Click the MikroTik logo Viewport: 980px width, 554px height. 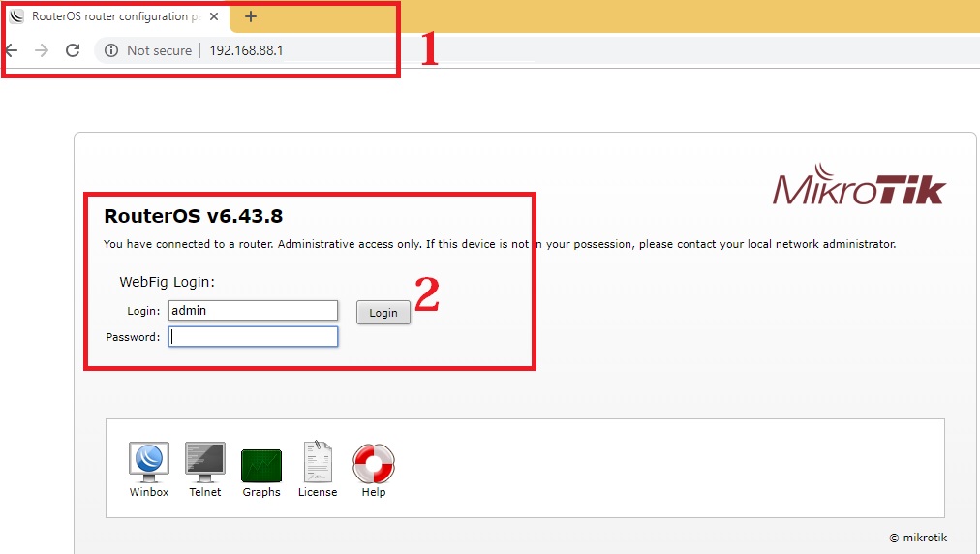859,187
